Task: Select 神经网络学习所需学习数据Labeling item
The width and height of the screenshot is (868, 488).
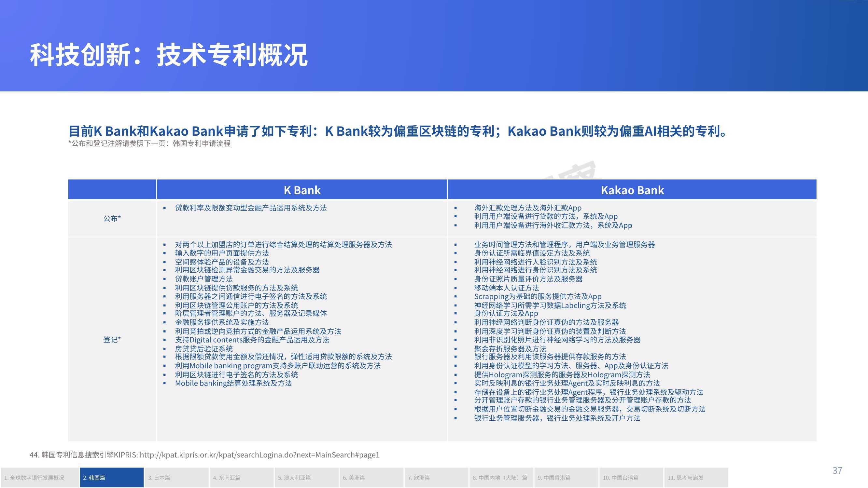Action: (550, 305)
